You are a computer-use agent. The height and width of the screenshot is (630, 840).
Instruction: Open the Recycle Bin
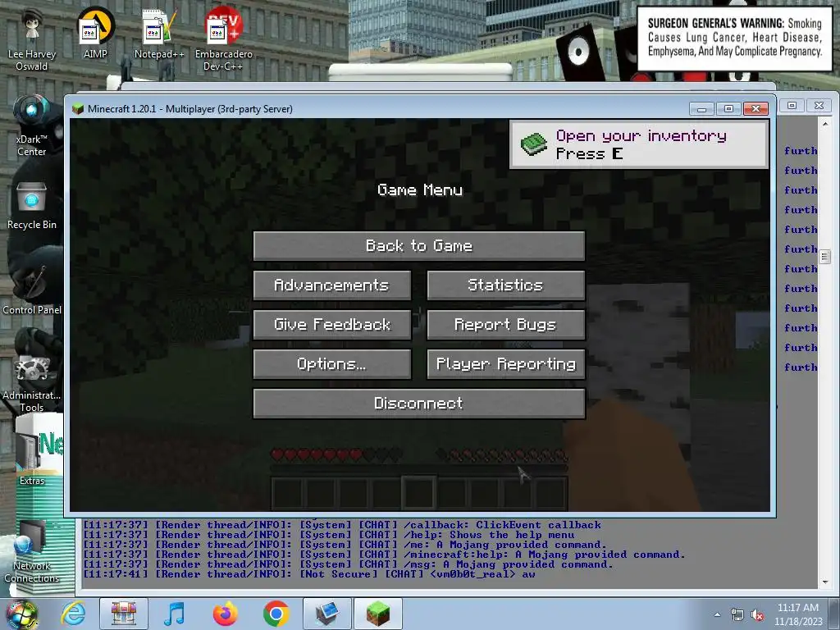(x=32, y=206)
